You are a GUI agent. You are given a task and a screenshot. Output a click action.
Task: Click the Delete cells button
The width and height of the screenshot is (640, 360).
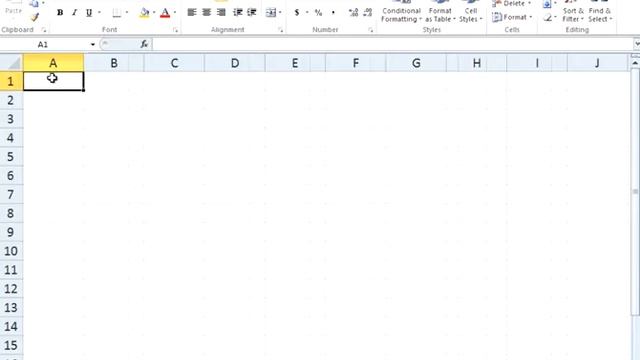(509, 3)
